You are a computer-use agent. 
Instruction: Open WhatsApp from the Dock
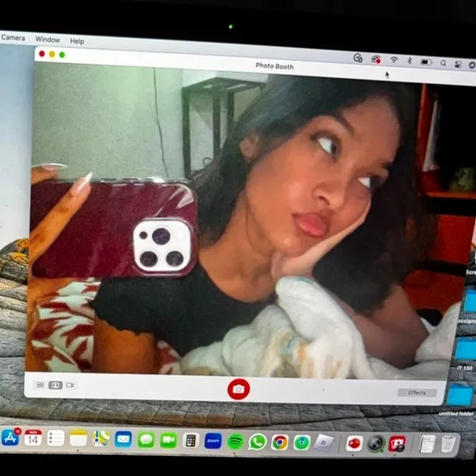[x=257, y=442]
